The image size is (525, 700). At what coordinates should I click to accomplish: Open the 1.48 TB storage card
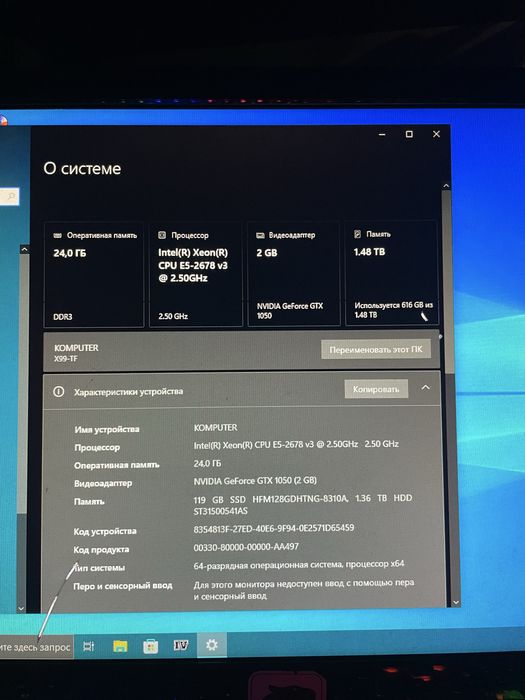[x=392, y=273]
